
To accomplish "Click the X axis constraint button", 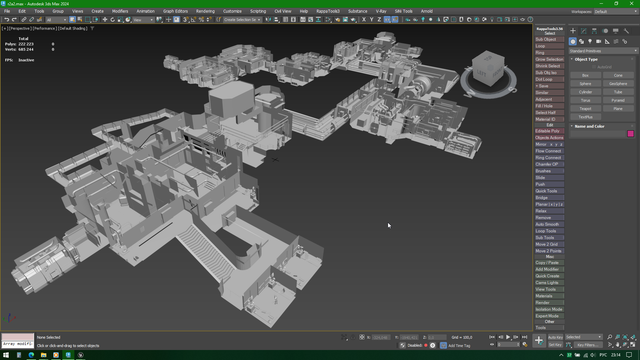I will coord(364,19).
